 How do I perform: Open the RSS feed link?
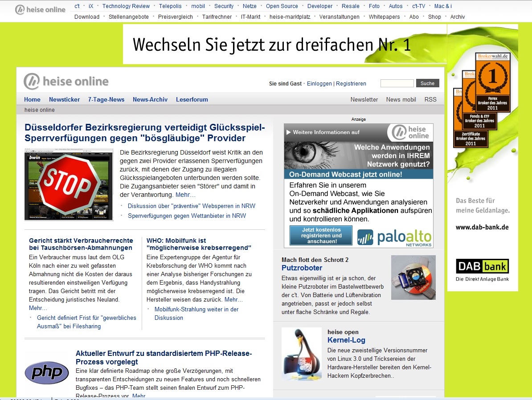pyautogui.click(x=430, y=100)
